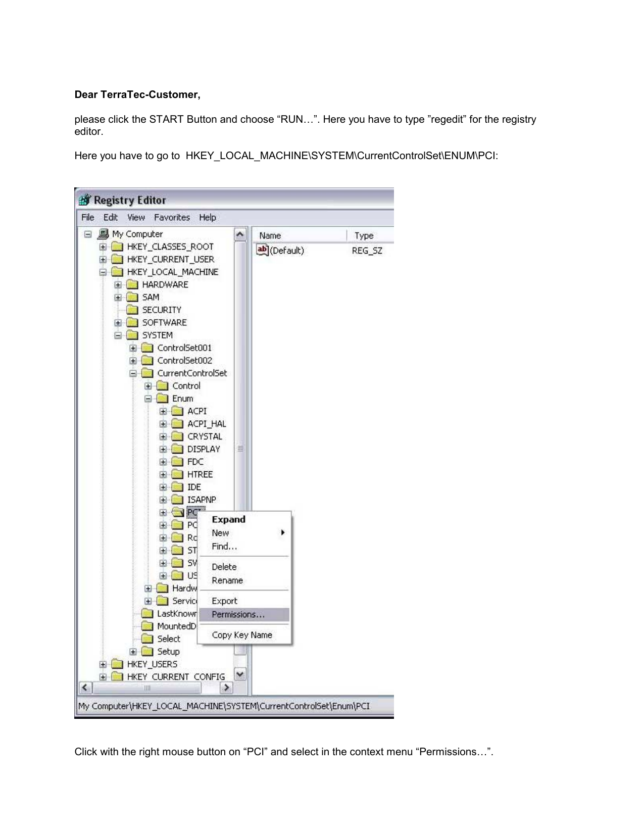Select the CRYSTAL folder icon
Viewport: 644px width, 834px height.
coord(178,436)
